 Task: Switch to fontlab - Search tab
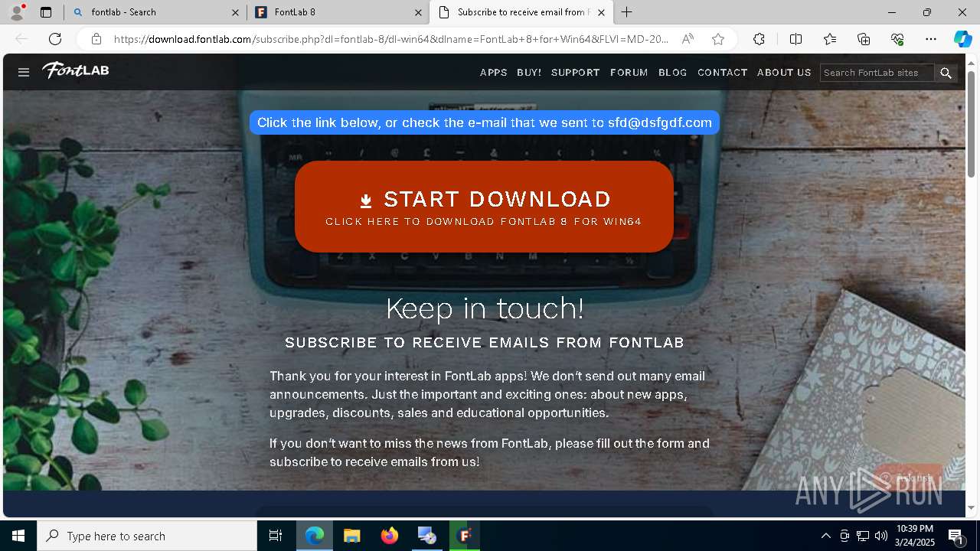click(155, 12)
